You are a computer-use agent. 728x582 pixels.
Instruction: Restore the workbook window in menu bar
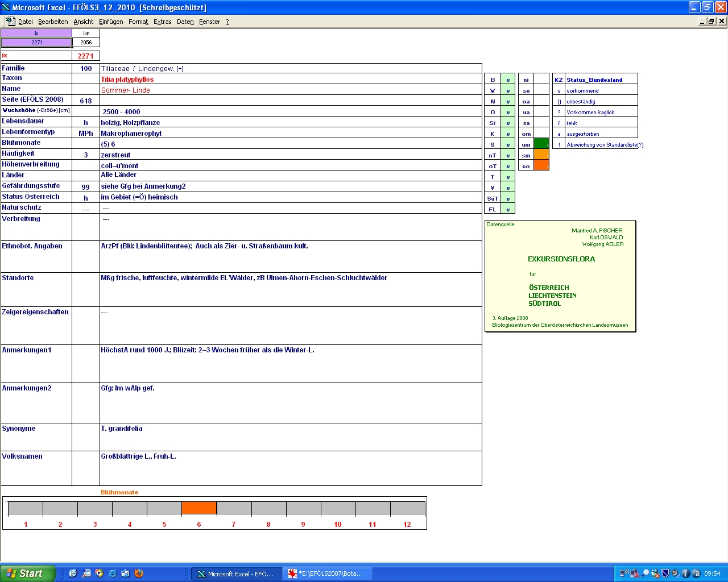pos(712,21)
